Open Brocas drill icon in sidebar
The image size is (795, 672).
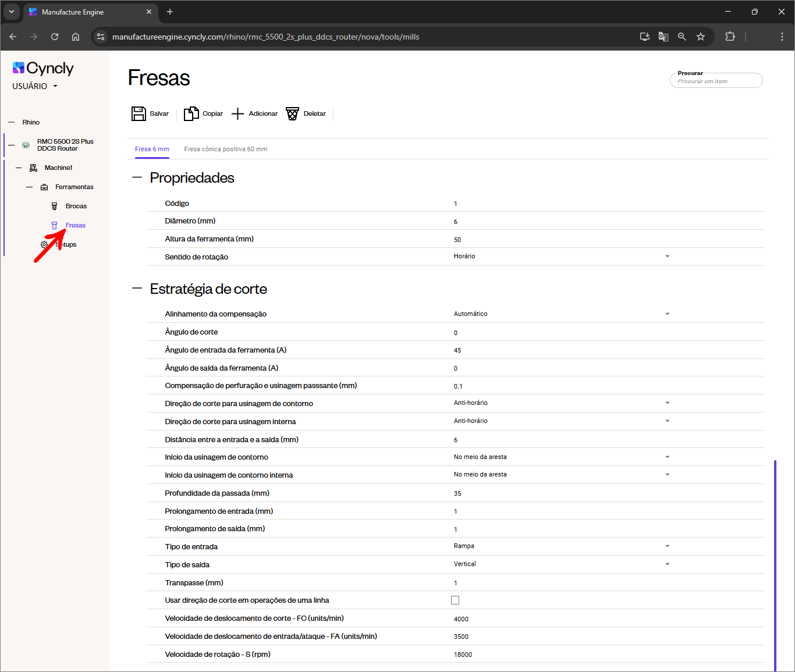[x=55, y=206]
